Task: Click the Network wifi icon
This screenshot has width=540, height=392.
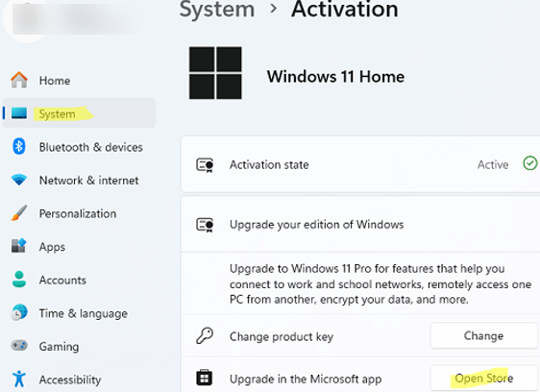Action: tap(19, 180)
